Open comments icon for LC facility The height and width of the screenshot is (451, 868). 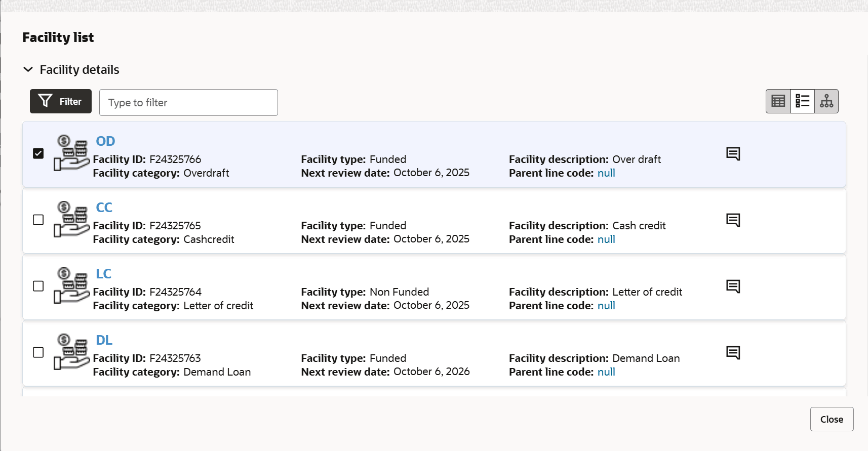(733, 286)
